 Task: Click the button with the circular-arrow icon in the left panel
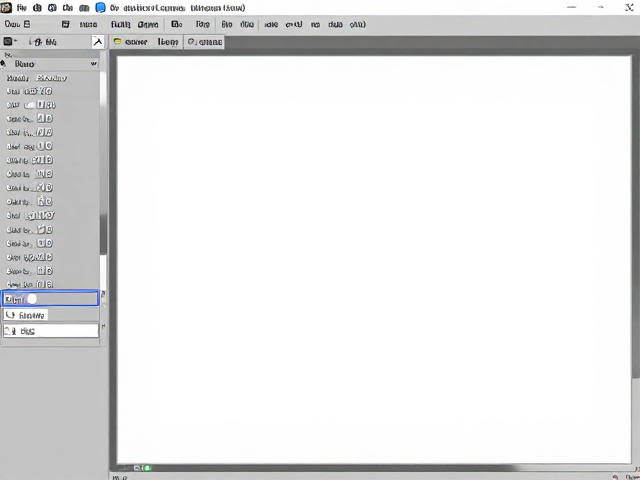coord(26,315)
